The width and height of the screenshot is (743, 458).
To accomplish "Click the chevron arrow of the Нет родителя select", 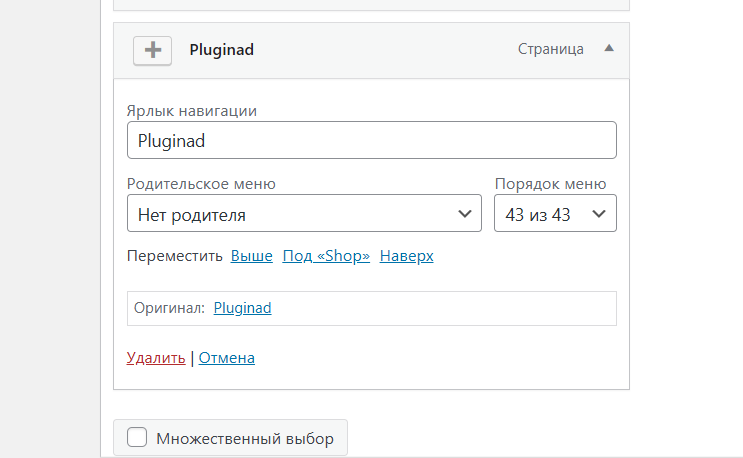I will click(465, 214).
